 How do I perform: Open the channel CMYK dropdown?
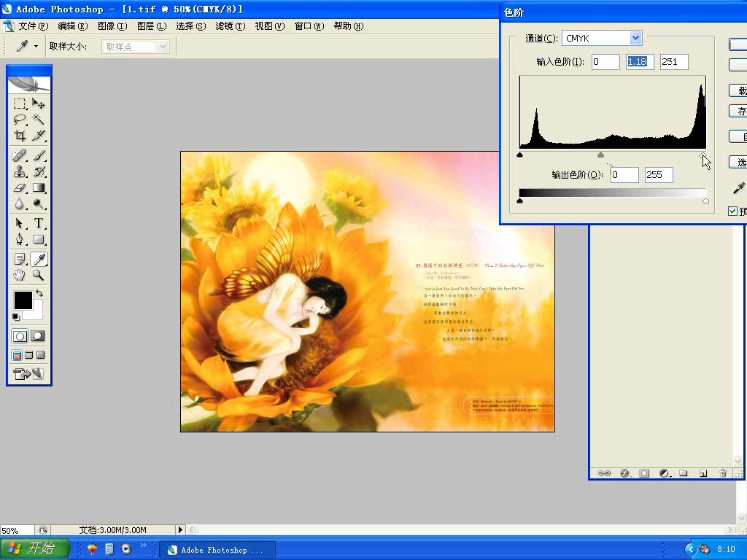pos(635,39)
